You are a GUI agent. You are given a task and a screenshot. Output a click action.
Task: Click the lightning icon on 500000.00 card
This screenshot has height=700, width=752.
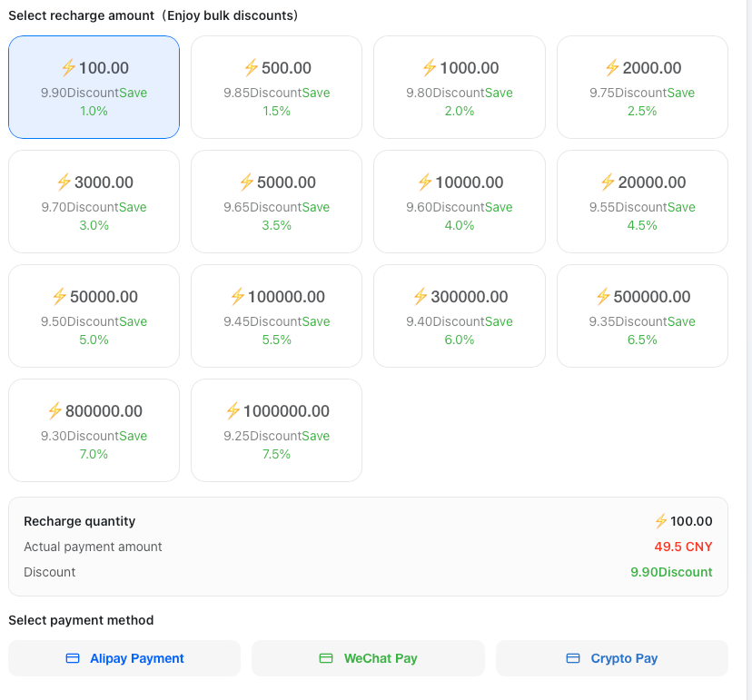click(603, 296)
